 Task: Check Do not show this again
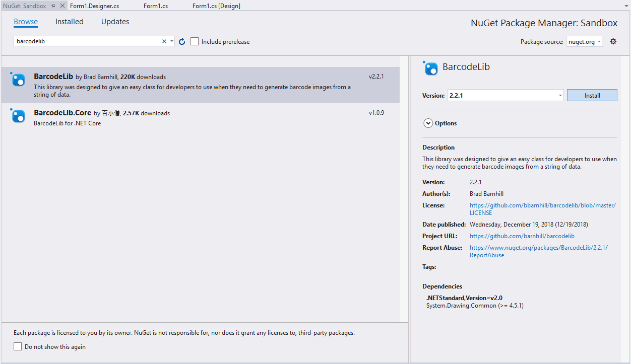pyautogui.click(x=18, y=346)
